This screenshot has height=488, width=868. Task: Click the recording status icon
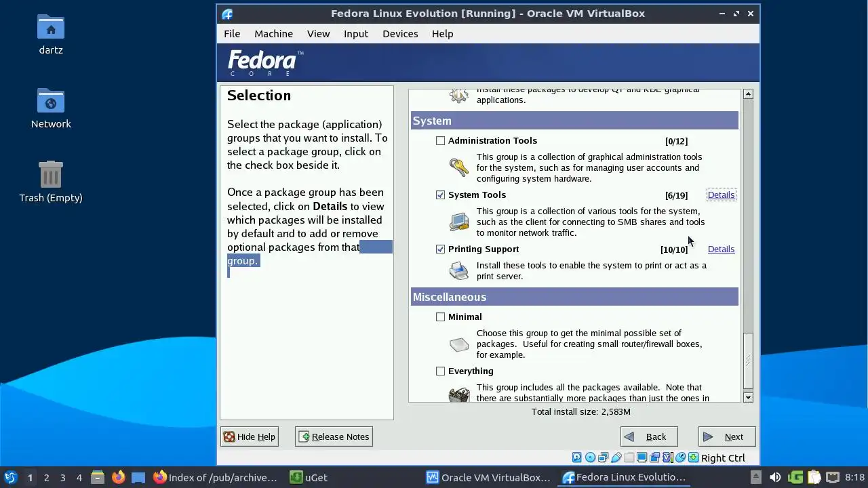click(654, 457)
